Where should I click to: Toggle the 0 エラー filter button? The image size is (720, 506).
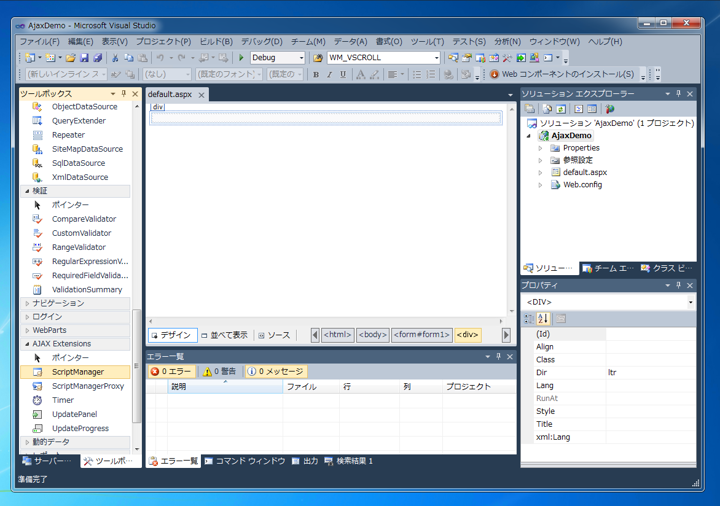pyautogui.click(x=171, y=371)
